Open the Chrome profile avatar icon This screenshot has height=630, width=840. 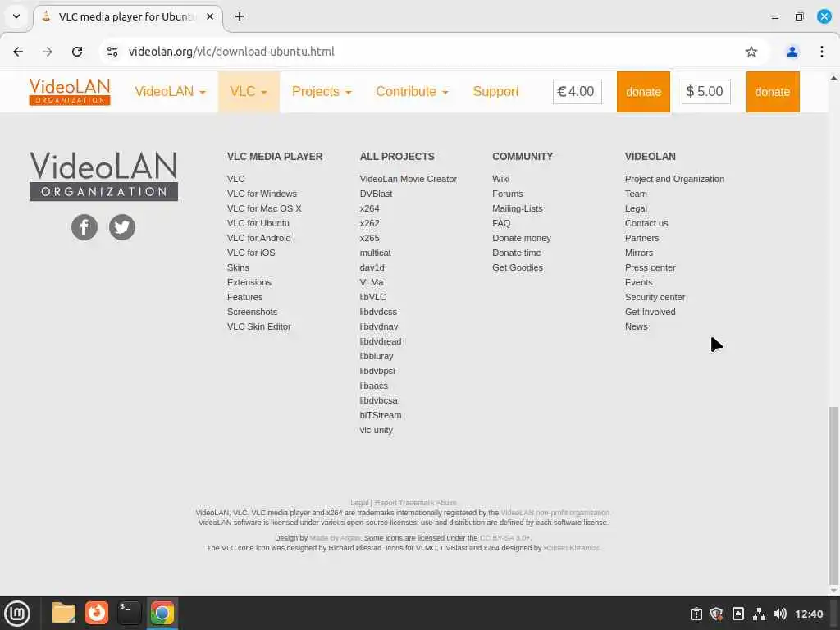[792, 52]
